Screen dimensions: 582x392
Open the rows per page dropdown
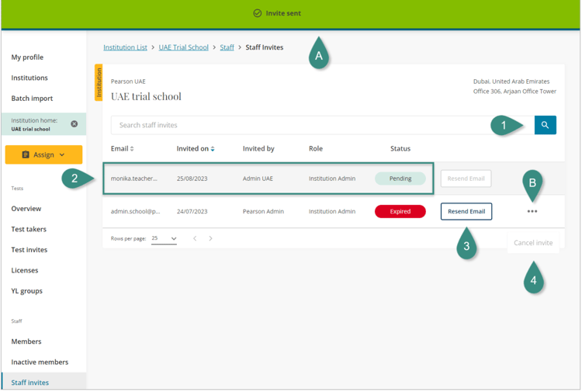(164, 238)
